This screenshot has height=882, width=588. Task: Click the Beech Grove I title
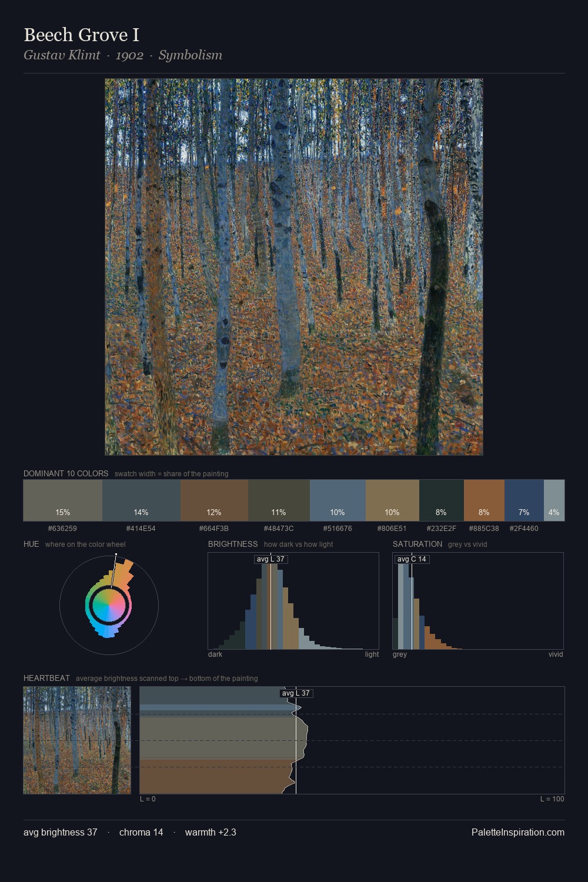(x=81, y=35)
